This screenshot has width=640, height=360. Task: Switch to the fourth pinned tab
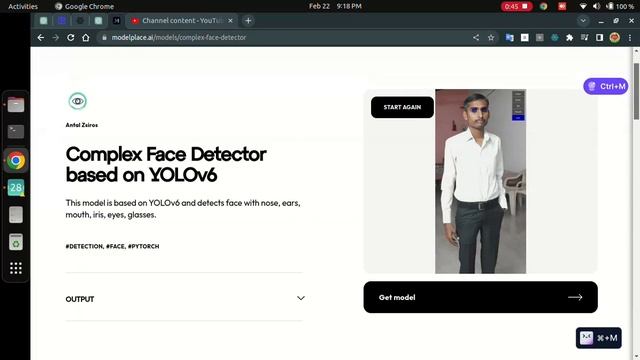click(98, 20)
